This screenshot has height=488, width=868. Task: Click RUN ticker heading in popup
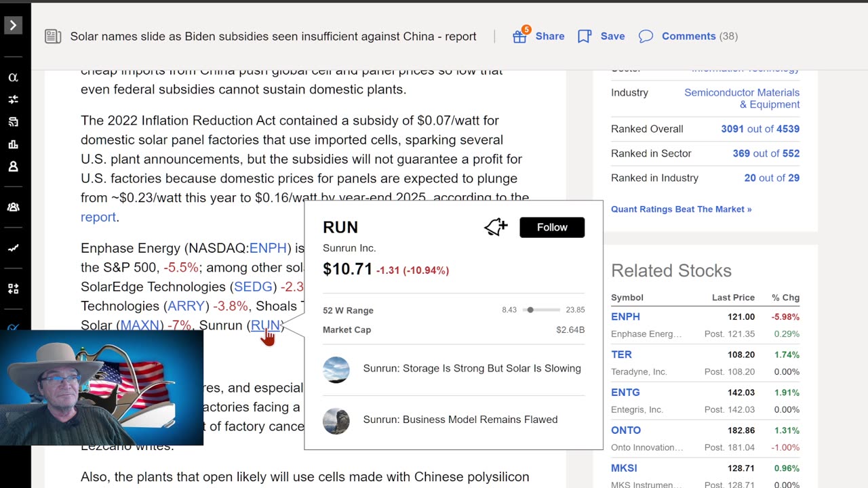(x=340, y=227)
